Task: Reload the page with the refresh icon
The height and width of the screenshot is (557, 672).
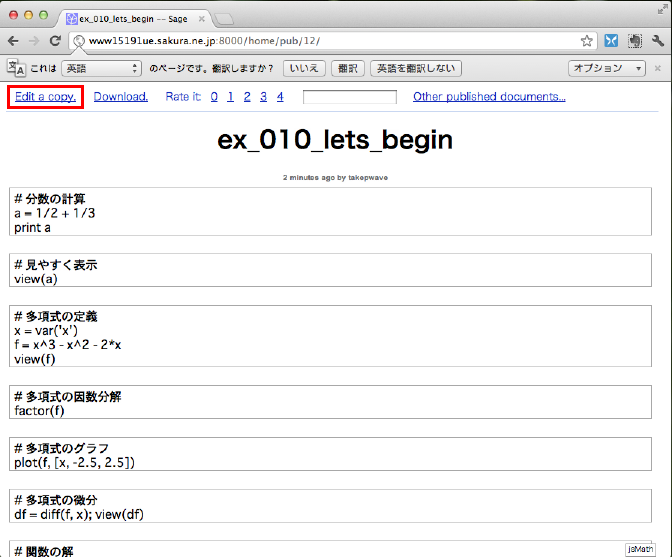Action: pos(57,41)
